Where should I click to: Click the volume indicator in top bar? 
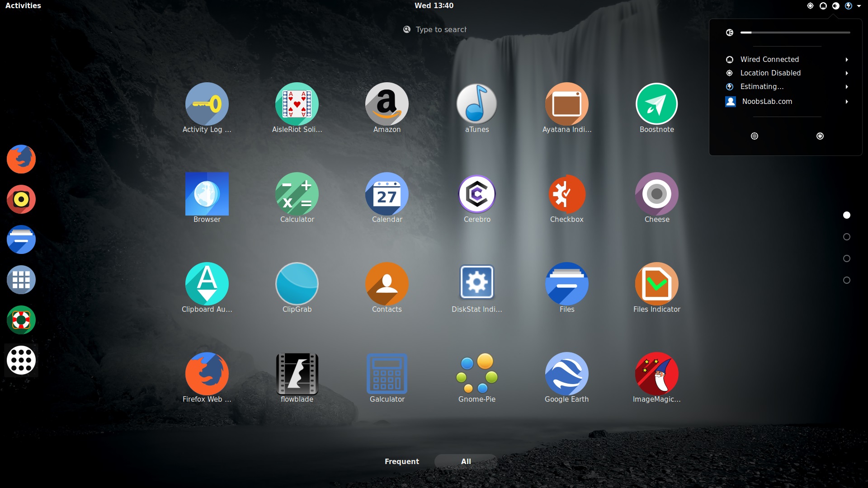pyautogui.click(x=836, y=6)
